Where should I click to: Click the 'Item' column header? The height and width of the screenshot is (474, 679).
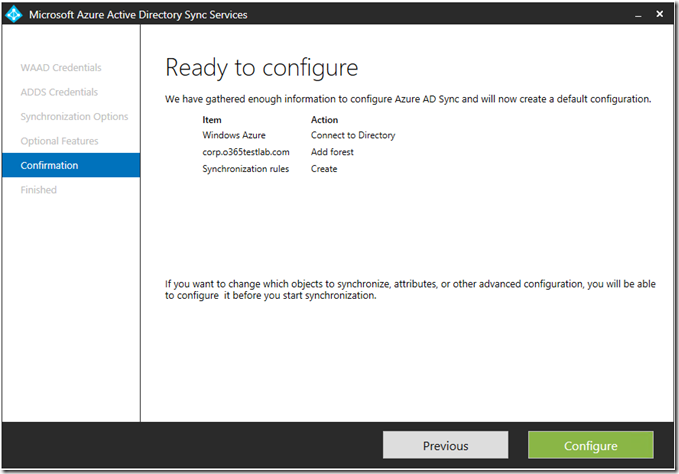212,120
